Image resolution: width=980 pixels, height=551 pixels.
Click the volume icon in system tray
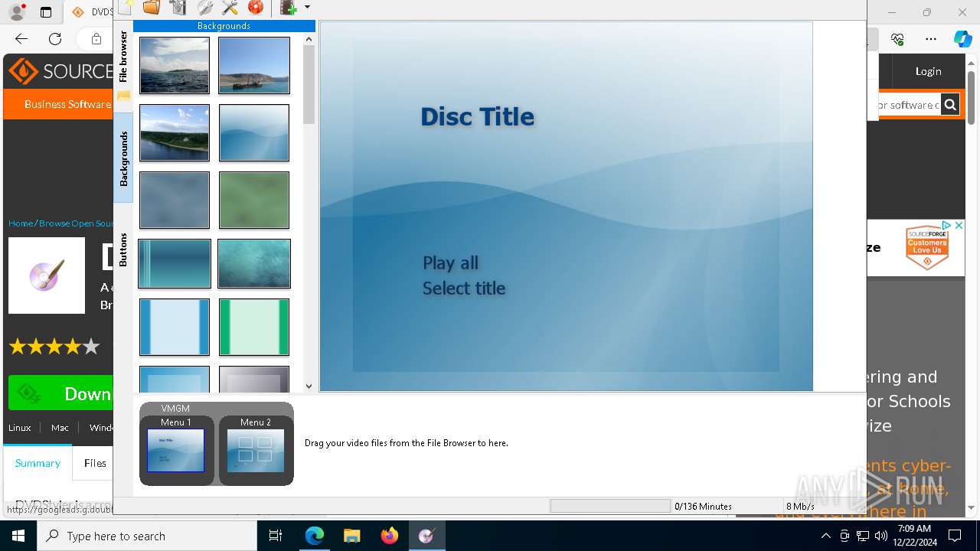[880, 536]
